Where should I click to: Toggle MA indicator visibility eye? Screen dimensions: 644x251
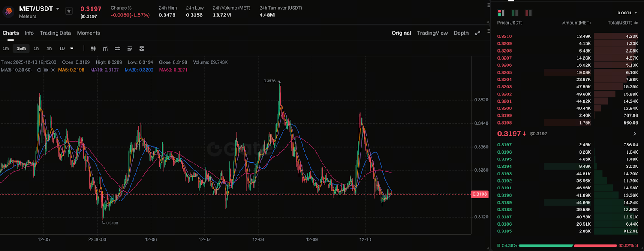(x=39, y=70)
